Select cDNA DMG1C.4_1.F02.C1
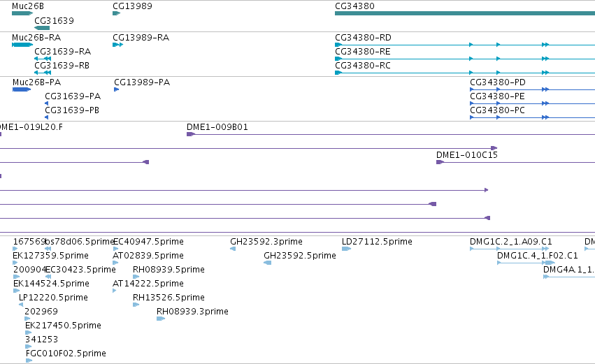 coord(526,263)
